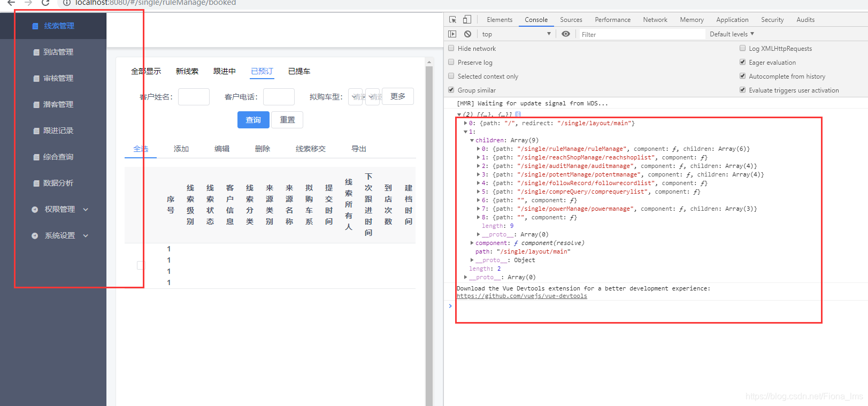
Task: Expand the 权限管理 submenu chevron
Action: 86,210
